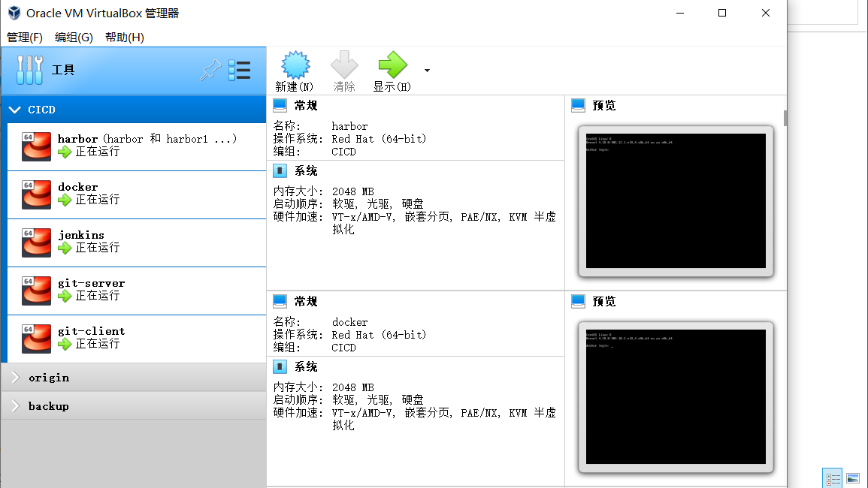Click the image view icon at bottom right
Viewport: 868px width, 488px height.
853,478
